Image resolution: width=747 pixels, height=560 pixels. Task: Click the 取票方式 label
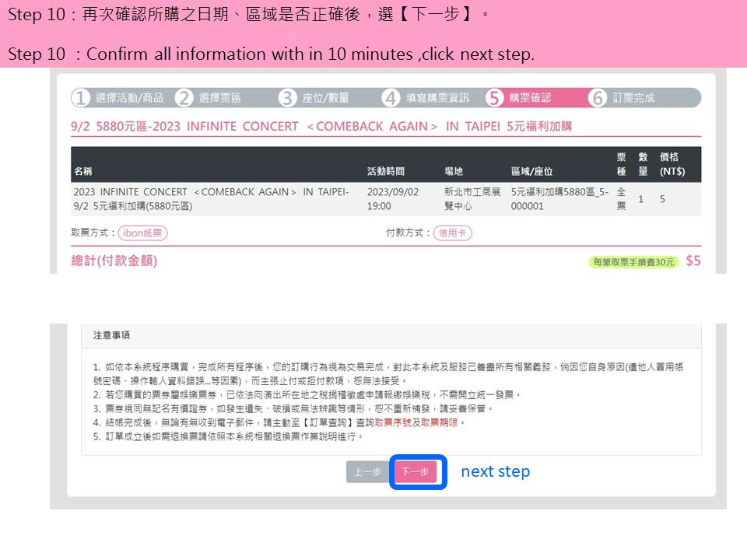pyautogui.click(x=93, y=233)
